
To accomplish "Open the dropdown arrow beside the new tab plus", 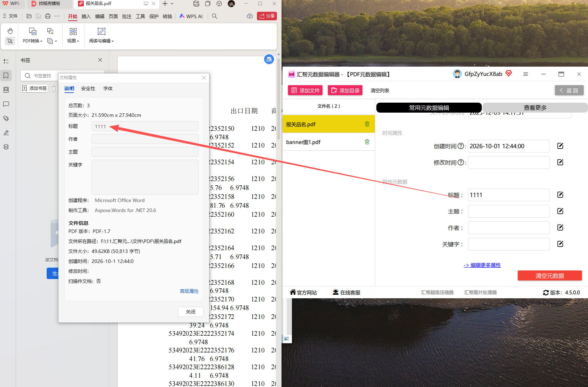I will tap(172, 4).
